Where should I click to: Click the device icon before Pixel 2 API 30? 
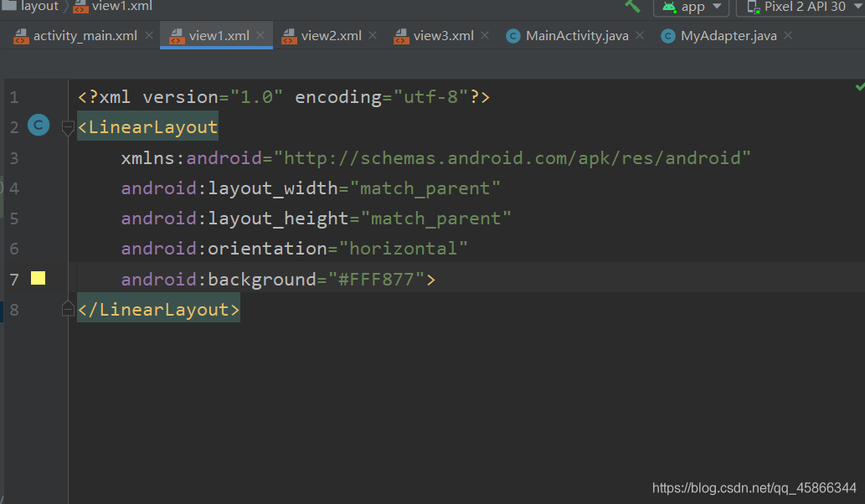[754, 8]
